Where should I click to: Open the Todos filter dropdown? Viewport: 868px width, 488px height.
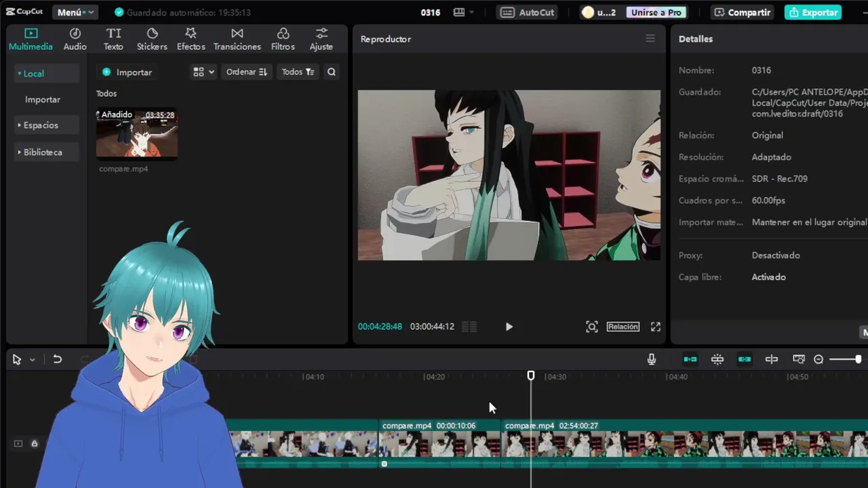click(x=298, y=72)
